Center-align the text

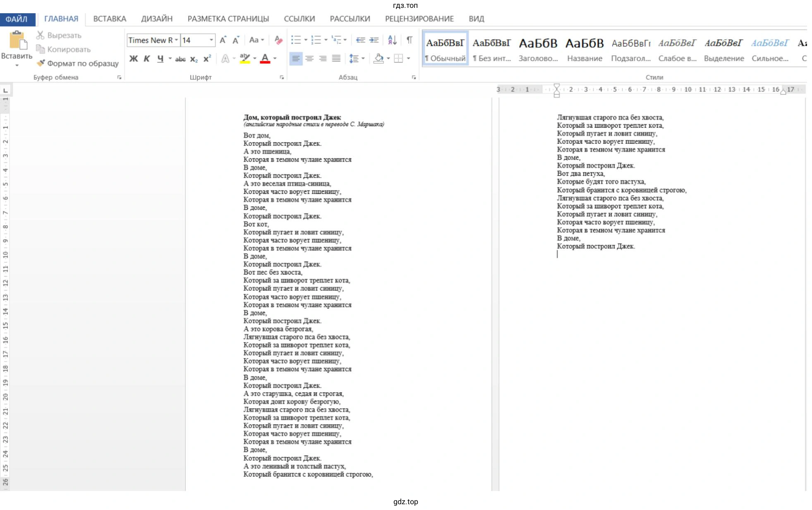pos(309,59)
